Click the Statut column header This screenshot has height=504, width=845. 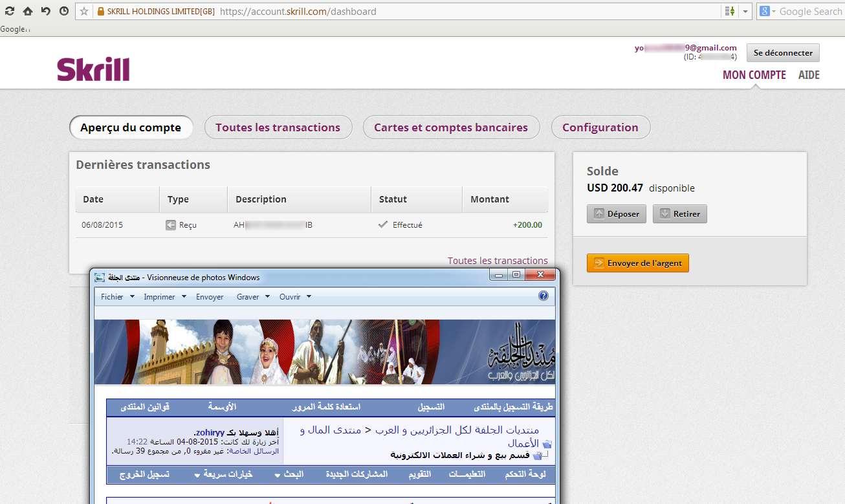coord(417,199)
